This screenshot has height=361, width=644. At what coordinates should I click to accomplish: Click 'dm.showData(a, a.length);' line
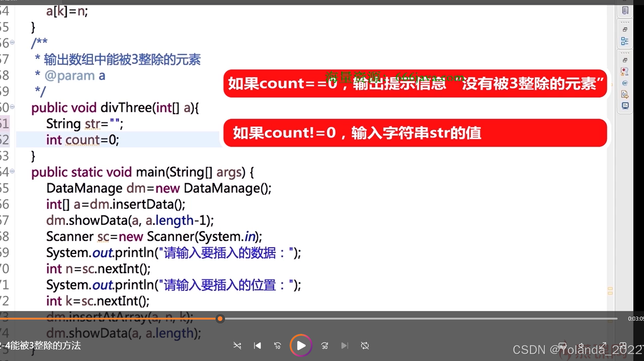point(124,333)
